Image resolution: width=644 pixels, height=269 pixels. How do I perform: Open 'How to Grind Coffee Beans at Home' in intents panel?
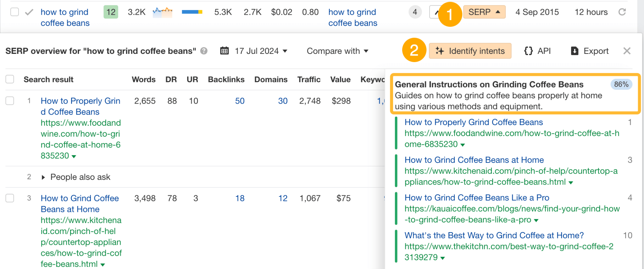[474, 160]
